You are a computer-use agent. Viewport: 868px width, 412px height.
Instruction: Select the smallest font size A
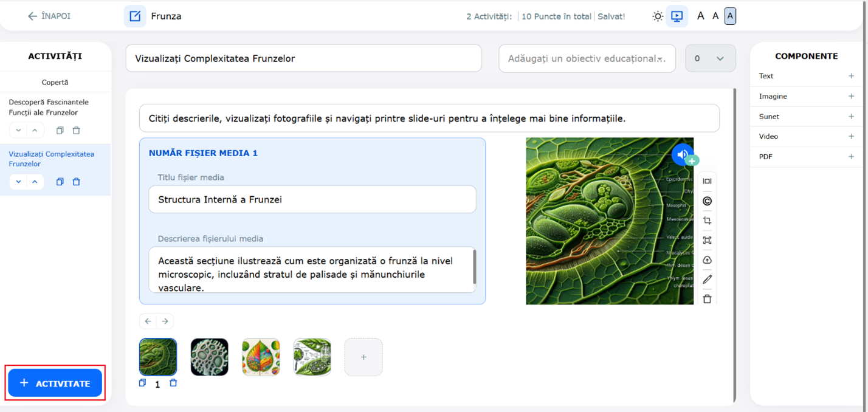pos(700,16)
